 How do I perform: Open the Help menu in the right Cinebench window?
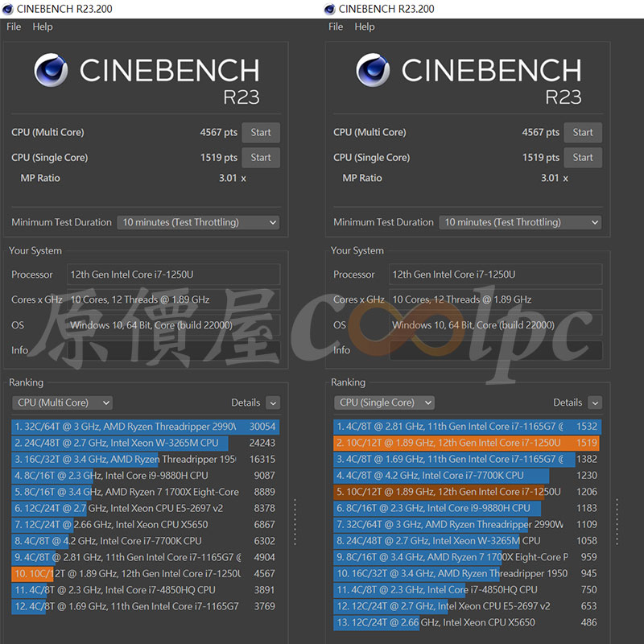click(x=365, y=27)
